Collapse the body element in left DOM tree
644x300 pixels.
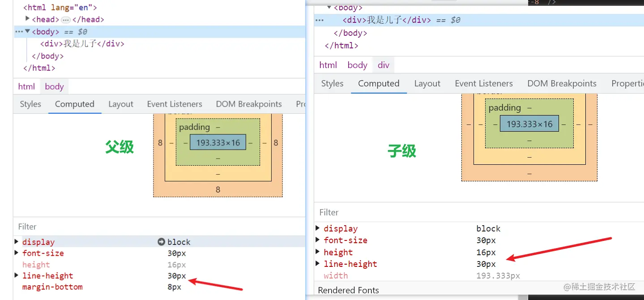[x=27, y=31]
